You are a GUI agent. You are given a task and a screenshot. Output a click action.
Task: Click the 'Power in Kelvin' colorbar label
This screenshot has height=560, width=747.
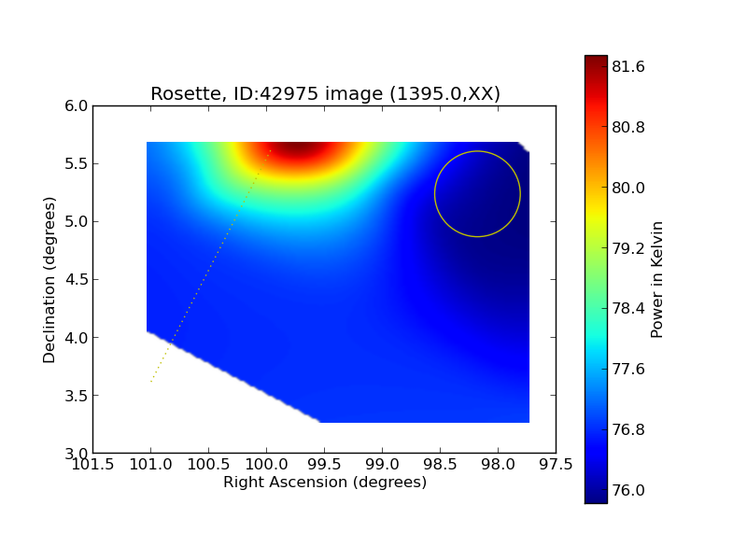pyautogui.click(x=656, y=279)
